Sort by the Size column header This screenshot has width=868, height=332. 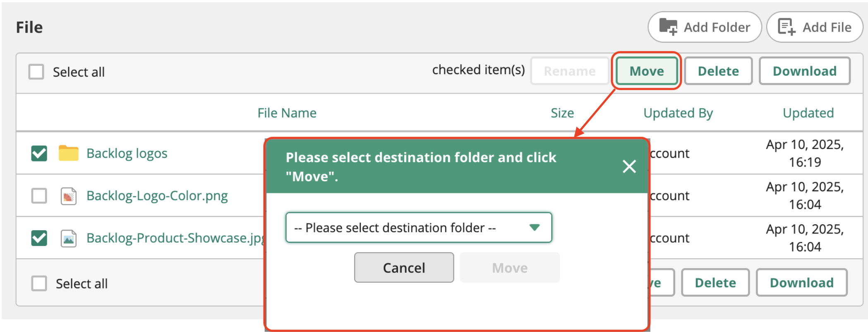coord(562,113)
